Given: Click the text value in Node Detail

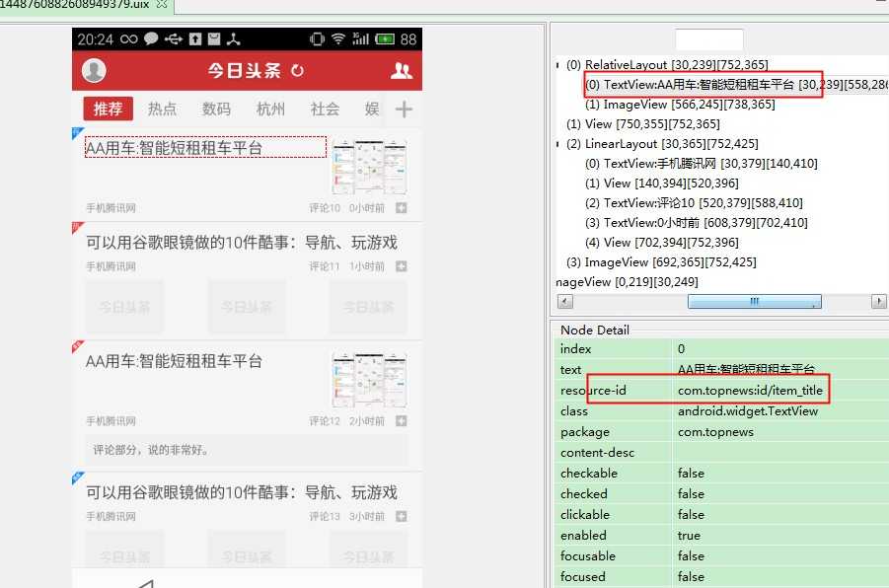Looking at the screenshot, I should (746, 369).
